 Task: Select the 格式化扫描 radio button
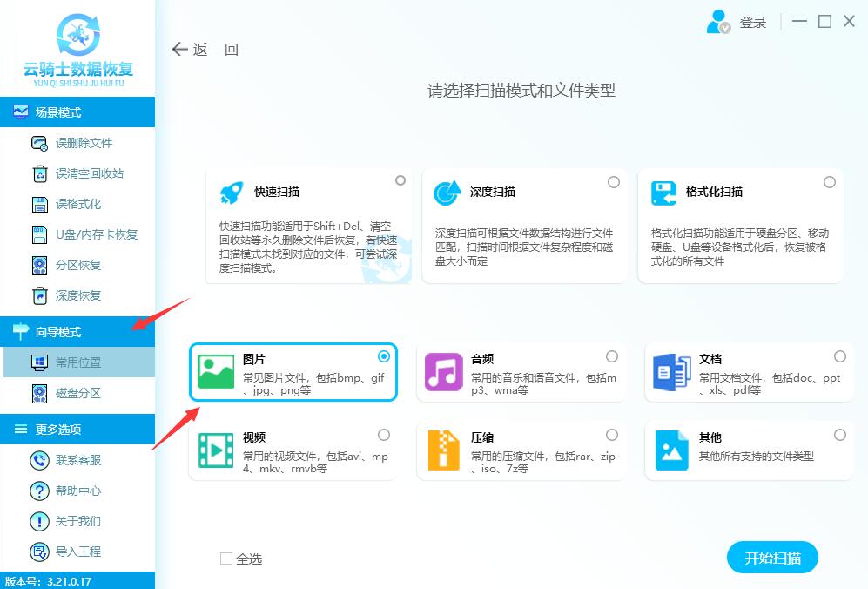(829, 182)
